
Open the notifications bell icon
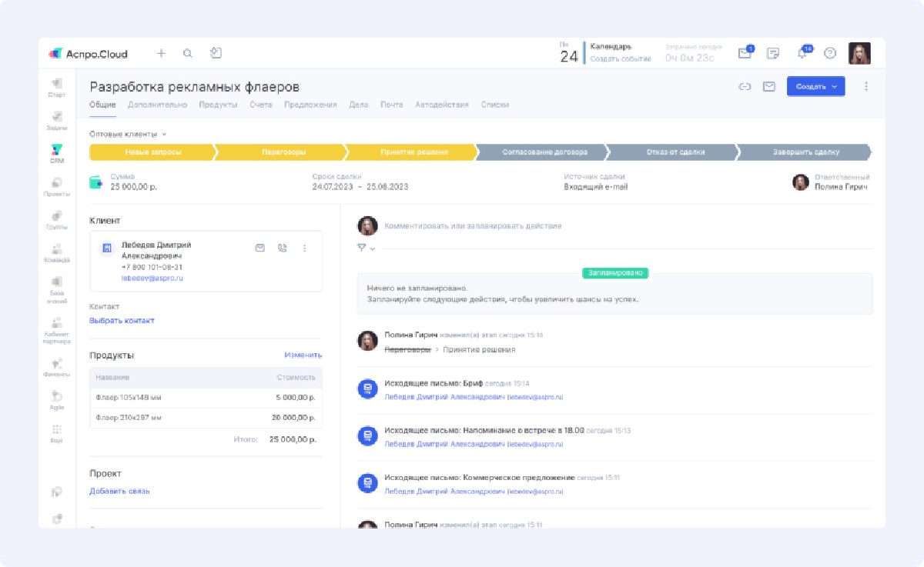(x=802, y=53)
